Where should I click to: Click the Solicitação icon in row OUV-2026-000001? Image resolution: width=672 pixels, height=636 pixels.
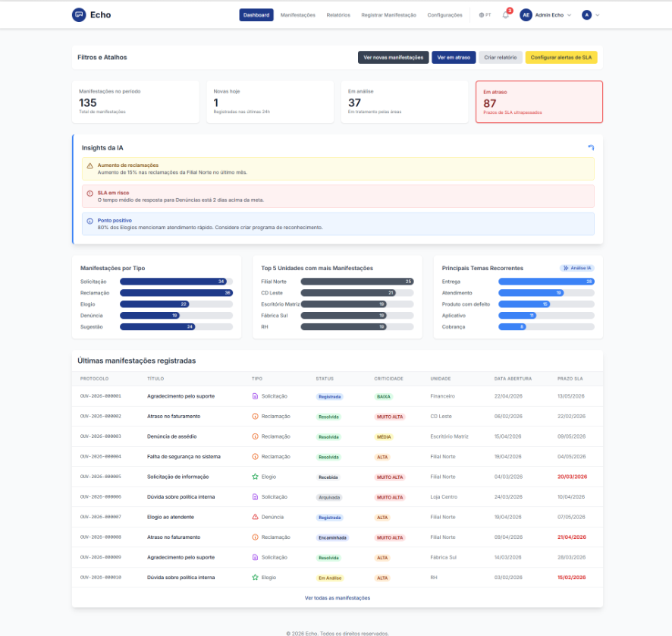255,396
